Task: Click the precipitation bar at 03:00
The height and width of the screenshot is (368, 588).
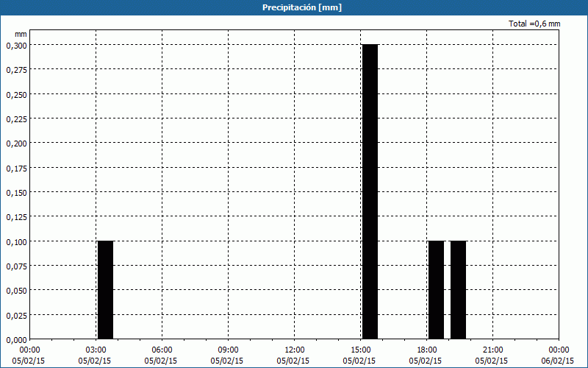Action: click(105, 290)
